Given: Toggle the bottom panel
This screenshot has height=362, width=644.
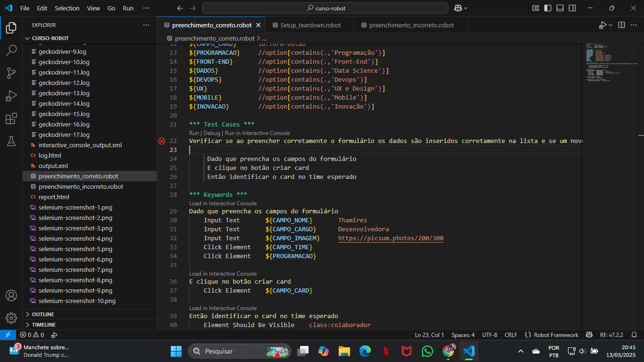Looking at the screenshot, I should point(560,8).
